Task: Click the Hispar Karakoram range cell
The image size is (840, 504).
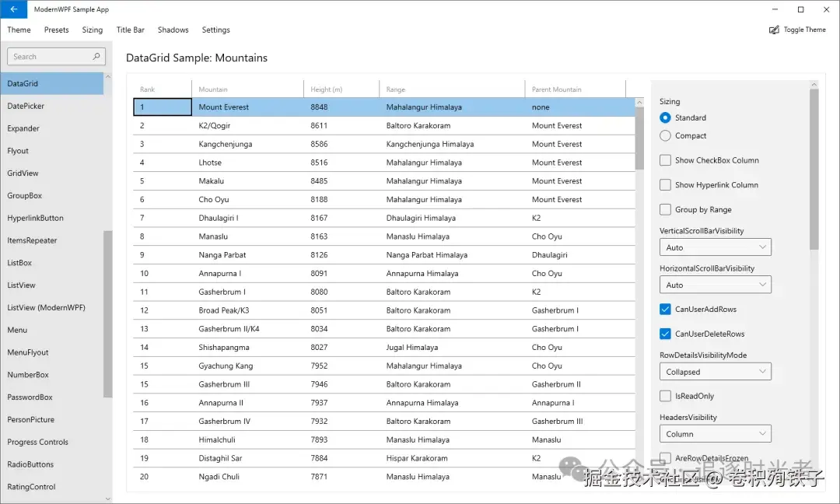Action: point(452,458)
